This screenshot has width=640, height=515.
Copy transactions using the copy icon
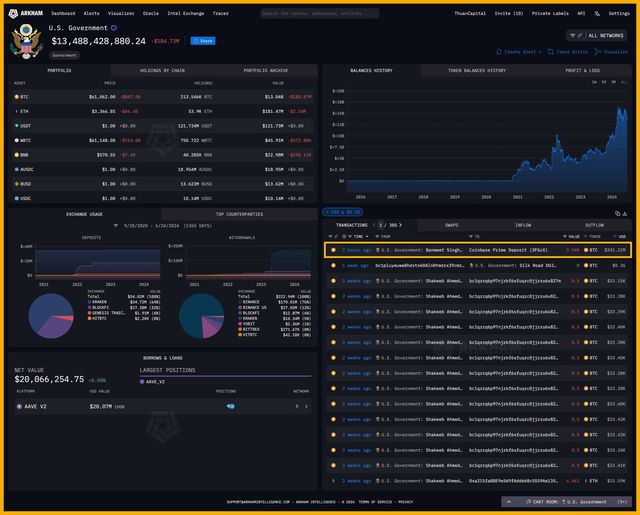(616, 213)
